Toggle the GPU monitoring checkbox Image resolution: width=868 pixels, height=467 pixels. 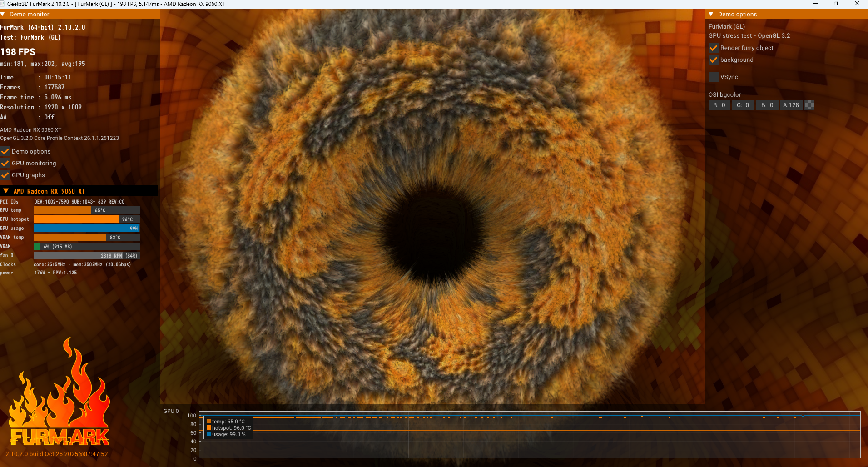[5, 163]
